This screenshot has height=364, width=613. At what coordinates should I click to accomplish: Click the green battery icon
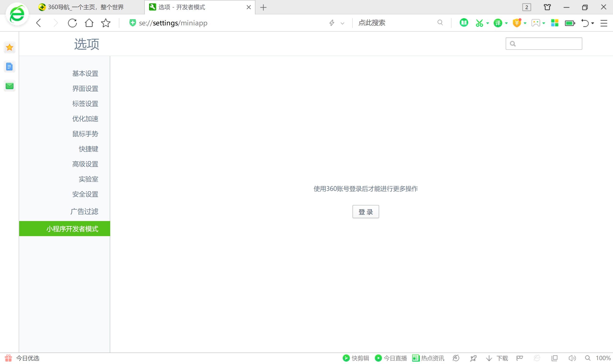pyautogui.click(x=570, y=23)
